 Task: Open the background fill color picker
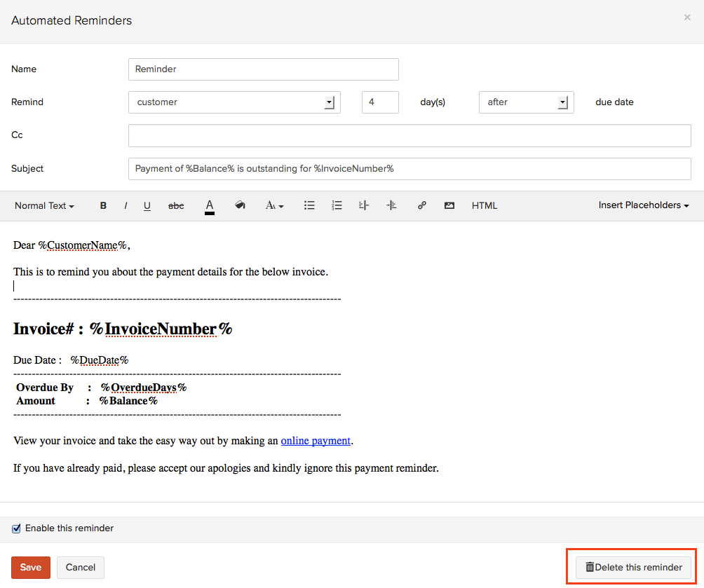(240, 205)
